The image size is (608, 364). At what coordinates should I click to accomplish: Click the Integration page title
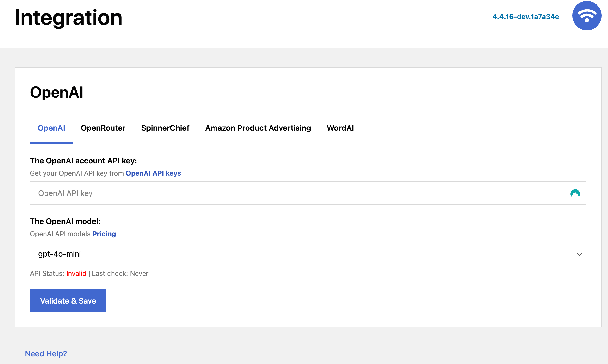(x=68, y=18)
